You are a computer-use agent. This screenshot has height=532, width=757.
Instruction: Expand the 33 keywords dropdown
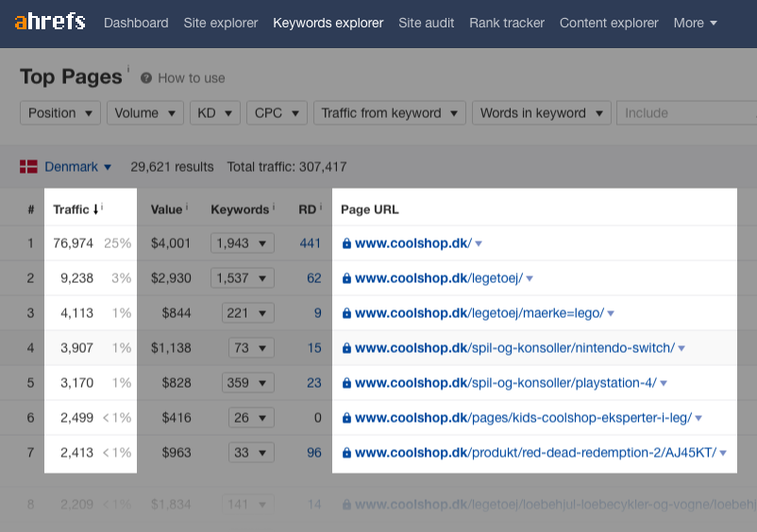click(x=251, y=453)
